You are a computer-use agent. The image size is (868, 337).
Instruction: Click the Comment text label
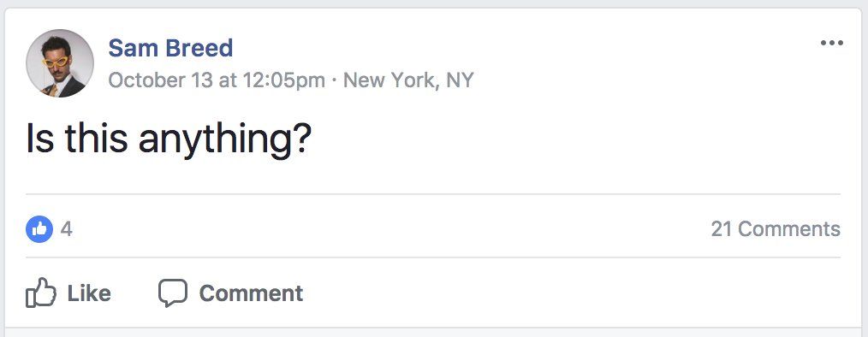pos(252,293)
